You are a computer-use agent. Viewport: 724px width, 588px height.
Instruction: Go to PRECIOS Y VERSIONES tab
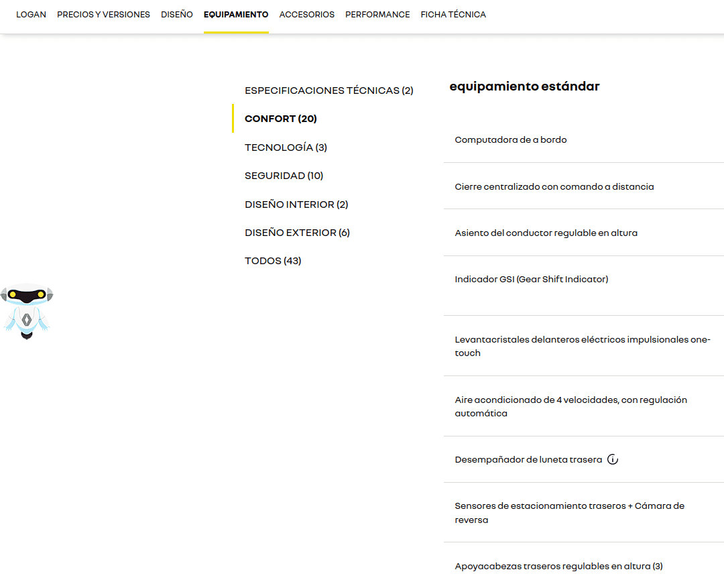coord(103,15)
